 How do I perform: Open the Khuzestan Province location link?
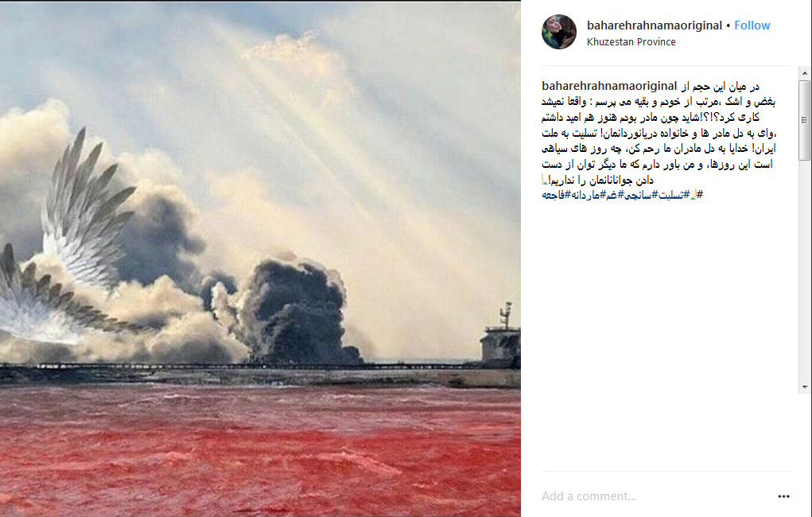click(631, 42)
